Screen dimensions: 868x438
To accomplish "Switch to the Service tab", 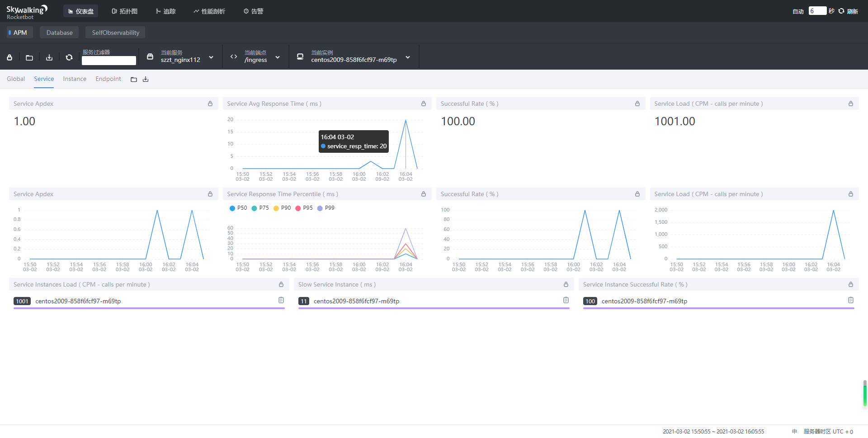I will coord(44,79).
